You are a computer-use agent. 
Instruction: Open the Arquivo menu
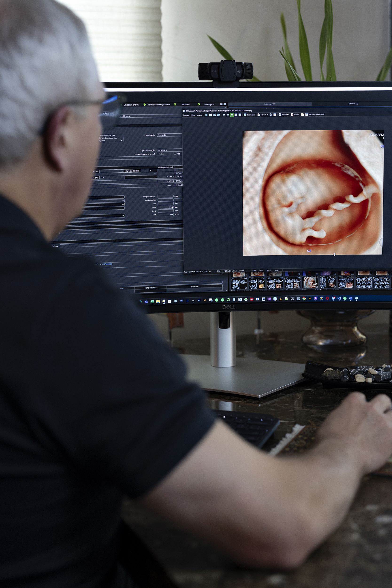186,115
